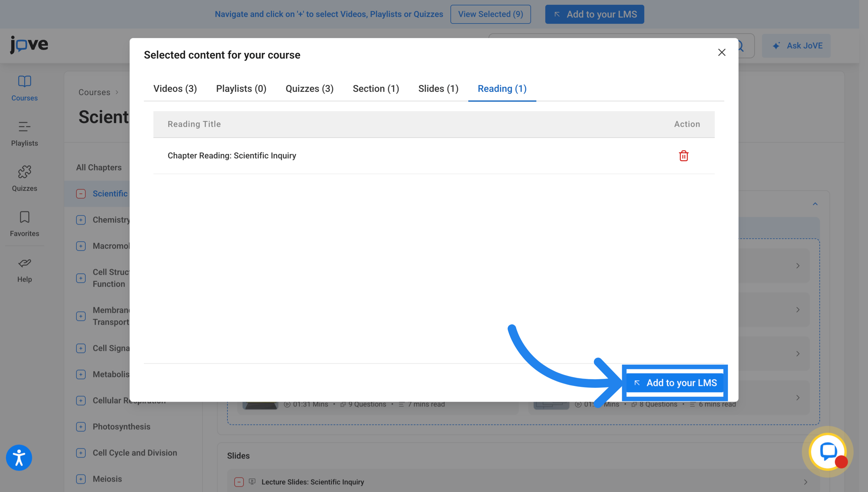Click All Chapters in sidebar
Viewport: 868px width, 492px height.
point(99,168)
